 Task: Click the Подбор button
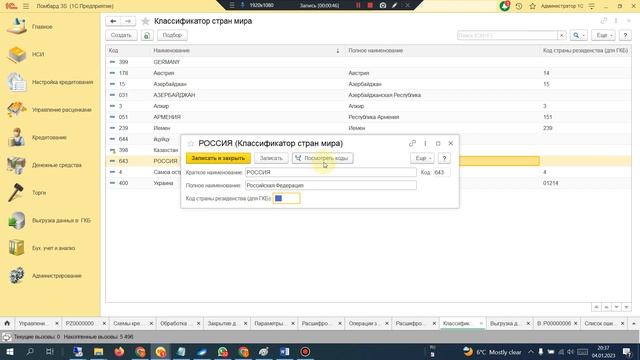click(x=172, y=36)
